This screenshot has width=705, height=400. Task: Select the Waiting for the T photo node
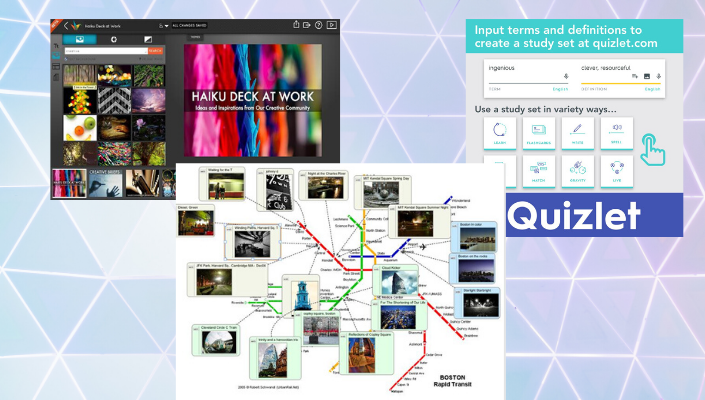tap(222, 183)
